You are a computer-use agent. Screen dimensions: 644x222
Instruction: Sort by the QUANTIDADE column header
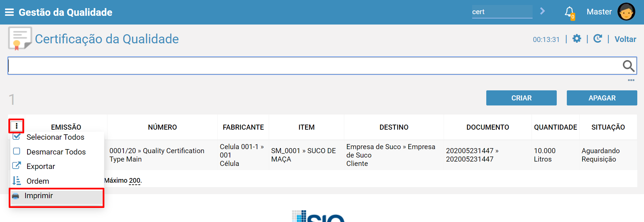[555, 127]
